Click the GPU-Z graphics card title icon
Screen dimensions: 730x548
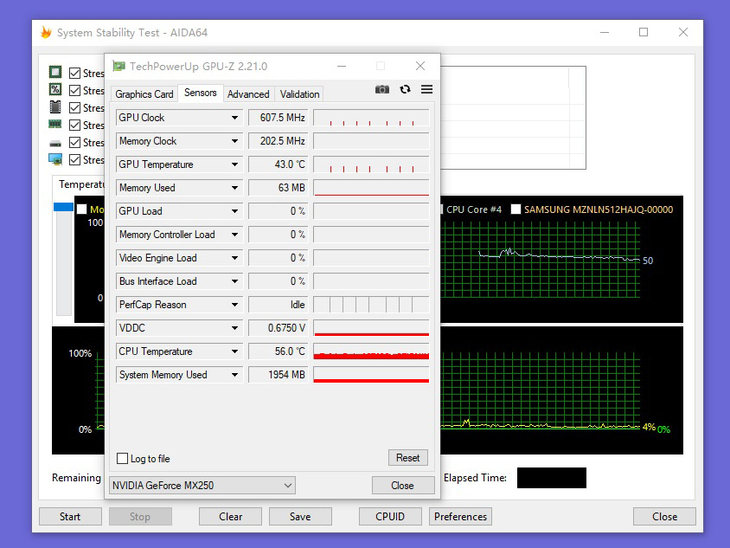119,66
